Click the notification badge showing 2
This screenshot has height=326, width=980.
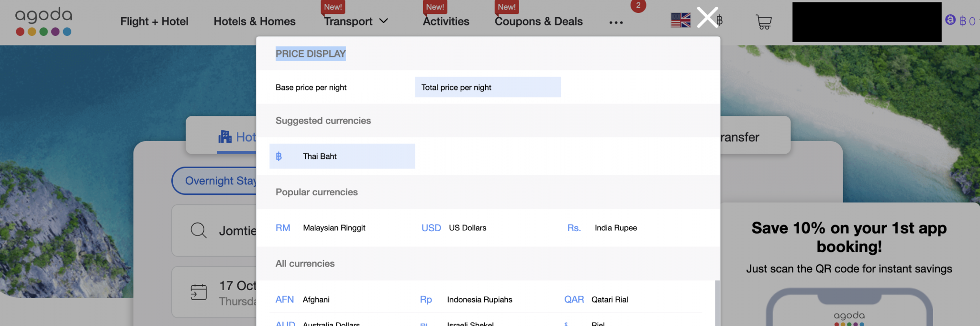pyautogui.click(x=638, y=6)
